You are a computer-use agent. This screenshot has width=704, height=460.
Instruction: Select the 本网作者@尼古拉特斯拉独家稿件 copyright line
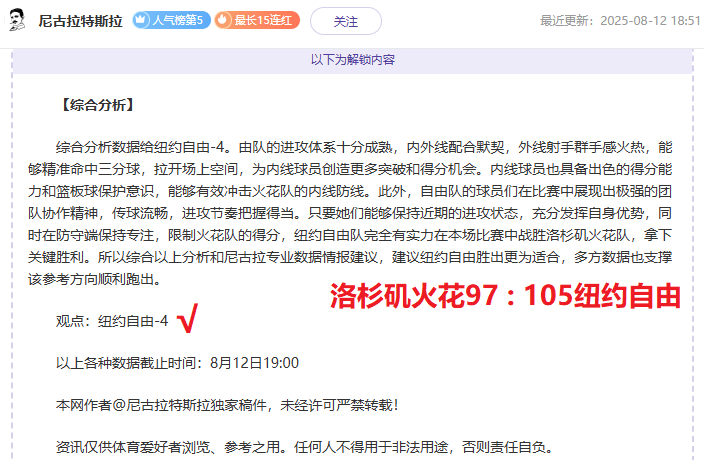pyautogui.click(x=227, y=405)
